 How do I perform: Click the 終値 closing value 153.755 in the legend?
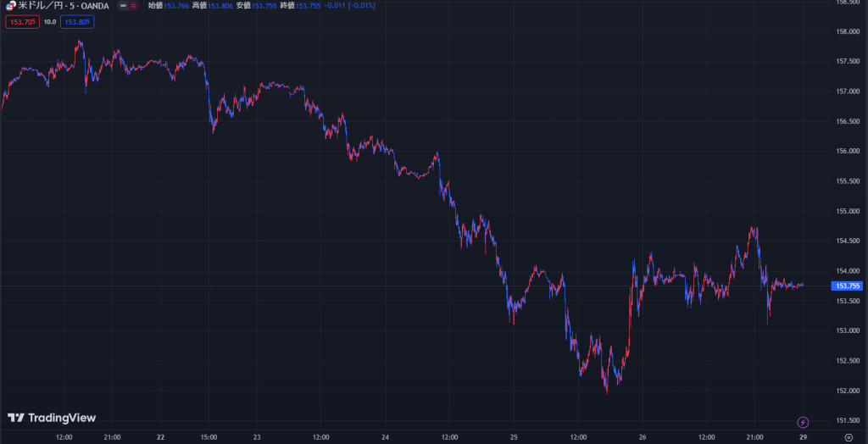click(304, 6)
